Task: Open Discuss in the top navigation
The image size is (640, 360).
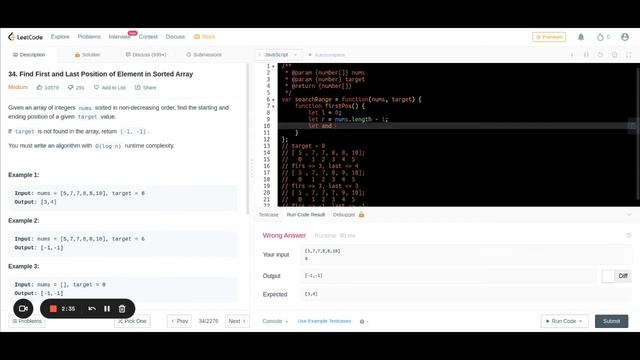Action: pyautogui.click(x=176, y=37)
